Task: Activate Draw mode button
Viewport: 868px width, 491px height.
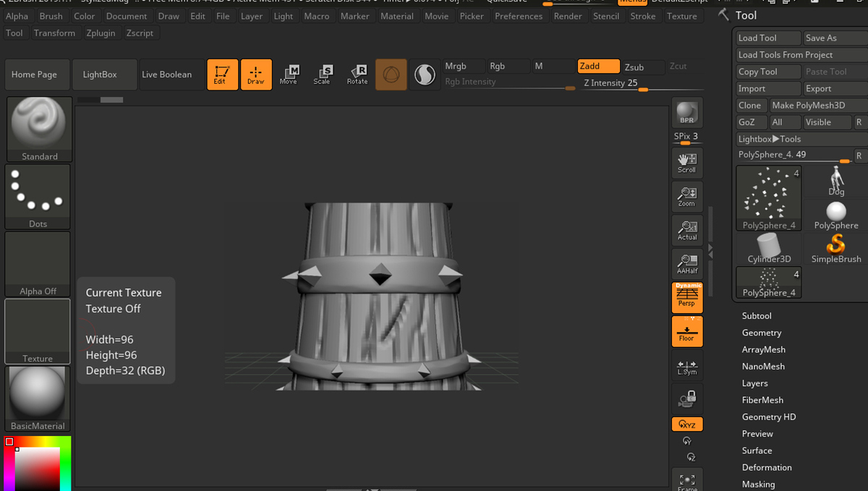Action: 256,74
